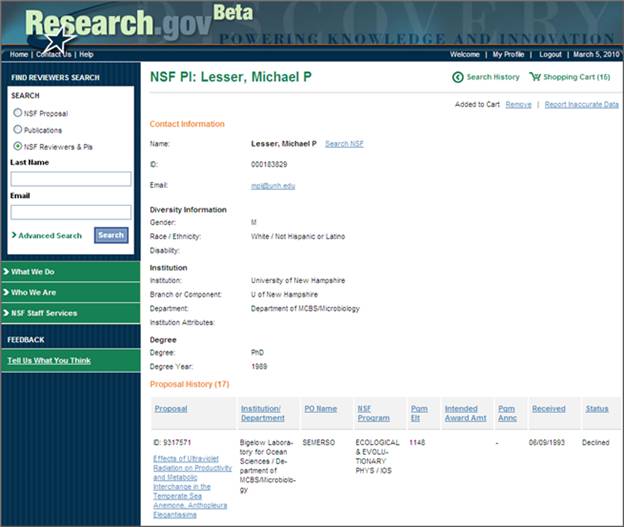The image size is (624, 527).
Task: Click the blue Search button
Action: tap(111, 236)
